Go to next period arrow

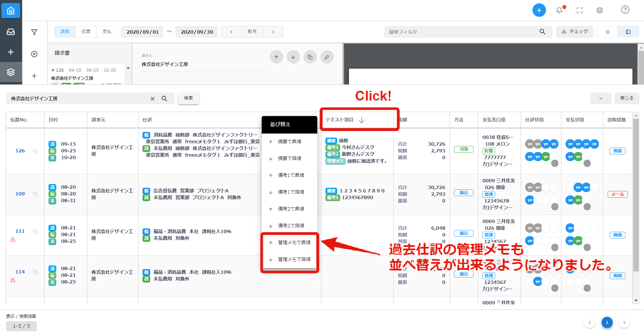(x=273, y=32)
